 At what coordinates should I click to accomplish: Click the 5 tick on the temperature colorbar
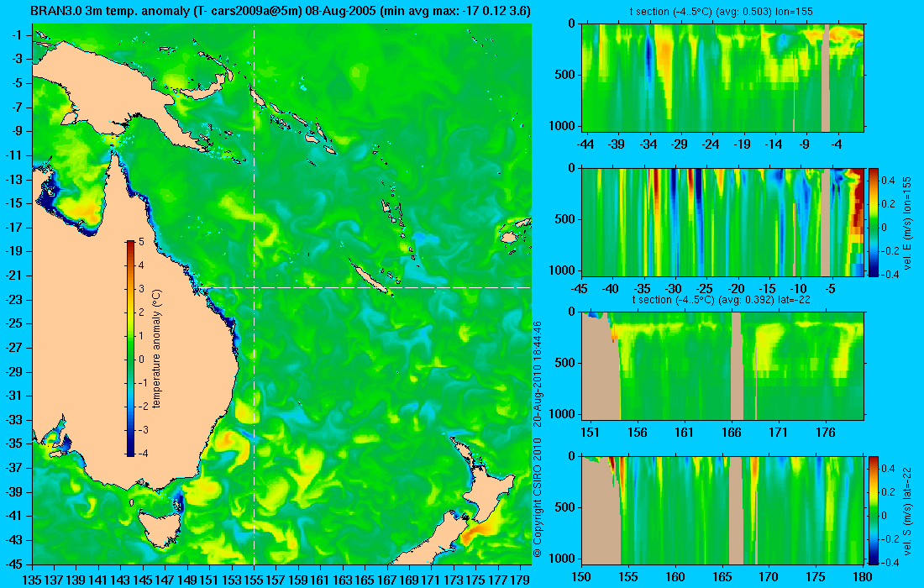[141, 242]
